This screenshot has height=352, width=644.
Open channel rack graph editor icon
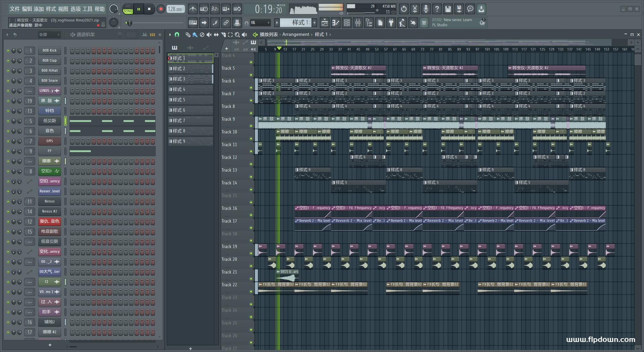pyautogui.click(x=145, y=35)
